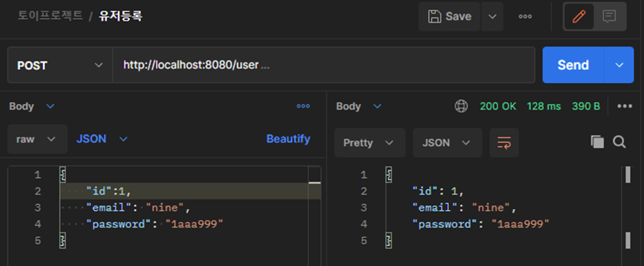Open the request JSON format dropdown
This screenshot has height=266, width=644.
(x=102, y=139)
